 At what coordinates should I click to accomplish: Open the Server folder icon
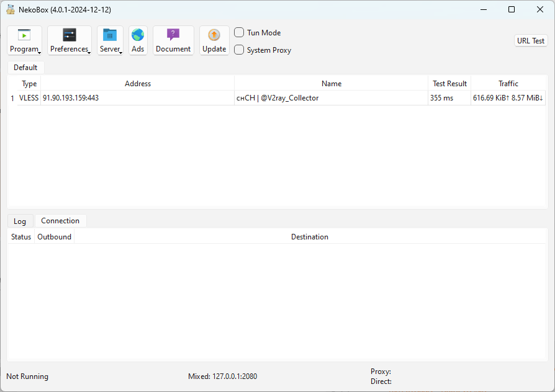pyautogui.click(x=110, y=35)
